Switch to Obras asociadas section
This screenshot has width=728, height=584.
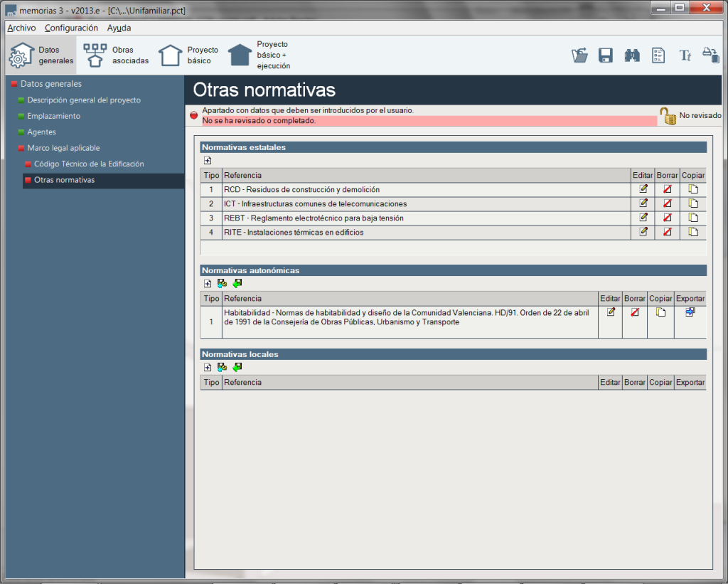(116, 55)
